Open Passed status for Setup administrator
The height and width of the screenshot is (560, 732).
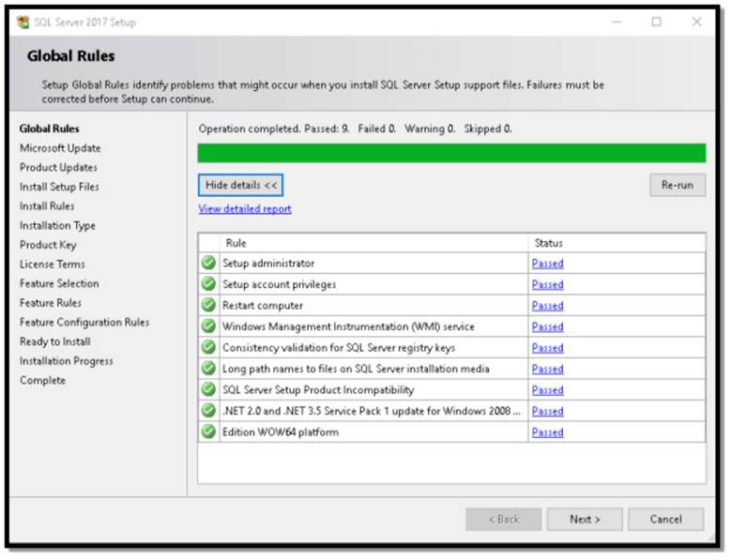(x=548, y=264)
